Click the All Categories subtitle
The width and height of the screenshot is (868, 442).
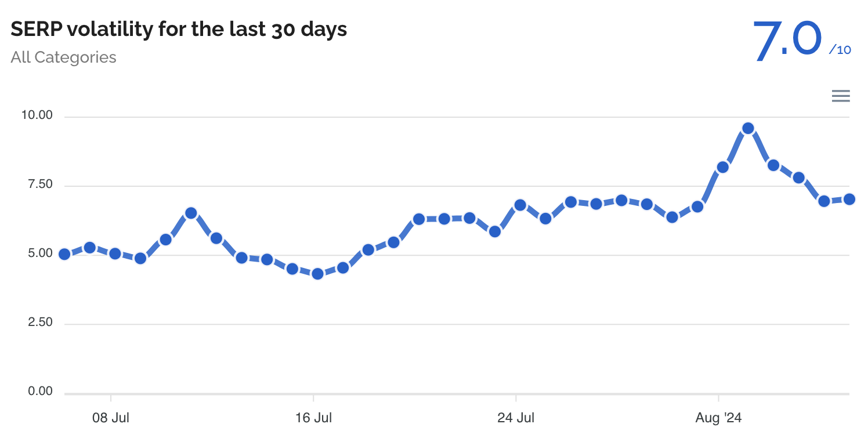click(x=63, y=57)
